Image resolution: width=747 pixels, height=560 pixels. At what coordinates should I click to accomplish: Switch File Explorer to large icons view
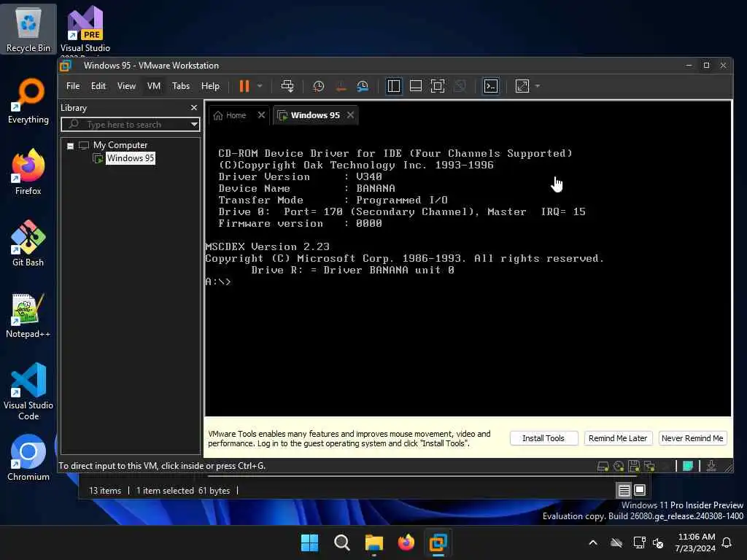coord(640,490)
